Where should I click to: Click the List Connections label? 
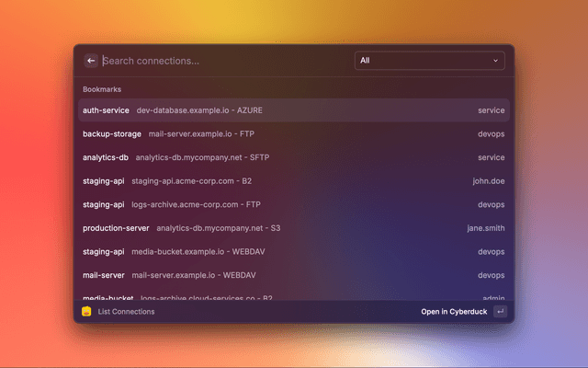126,312
